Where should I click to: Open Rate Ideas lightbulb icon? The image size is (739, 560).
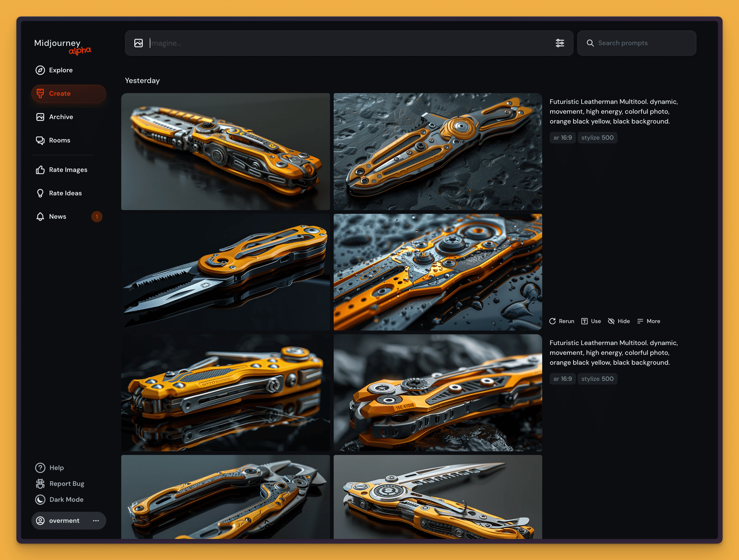coord(40,193)
